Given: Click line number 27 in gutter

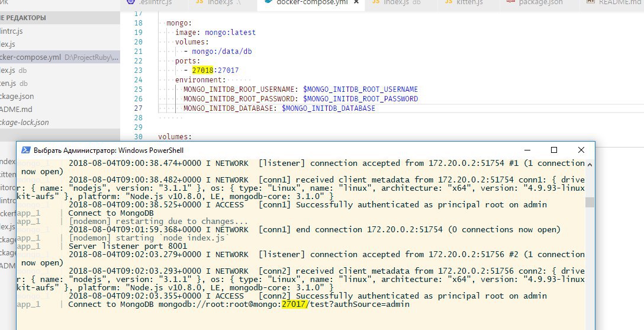Looking at the screenshot, I should tap(138, 108).
